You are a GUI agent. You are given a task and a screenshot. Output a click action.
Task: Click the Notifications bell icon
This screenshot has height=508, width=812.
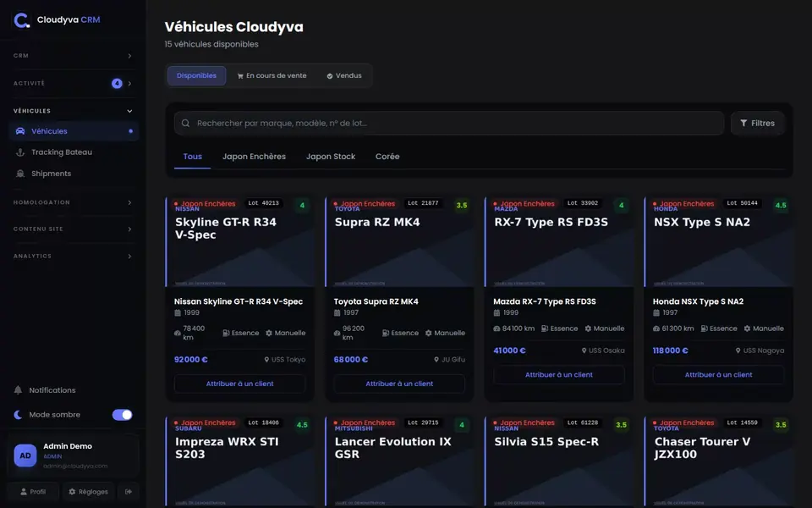[18, 389]
